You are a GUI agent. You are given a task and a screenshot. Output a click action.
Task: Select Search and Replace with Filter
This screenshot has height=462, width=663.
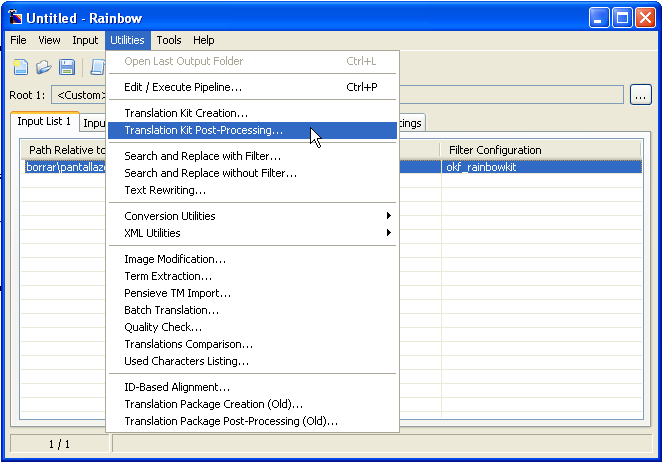click(202, 156)
